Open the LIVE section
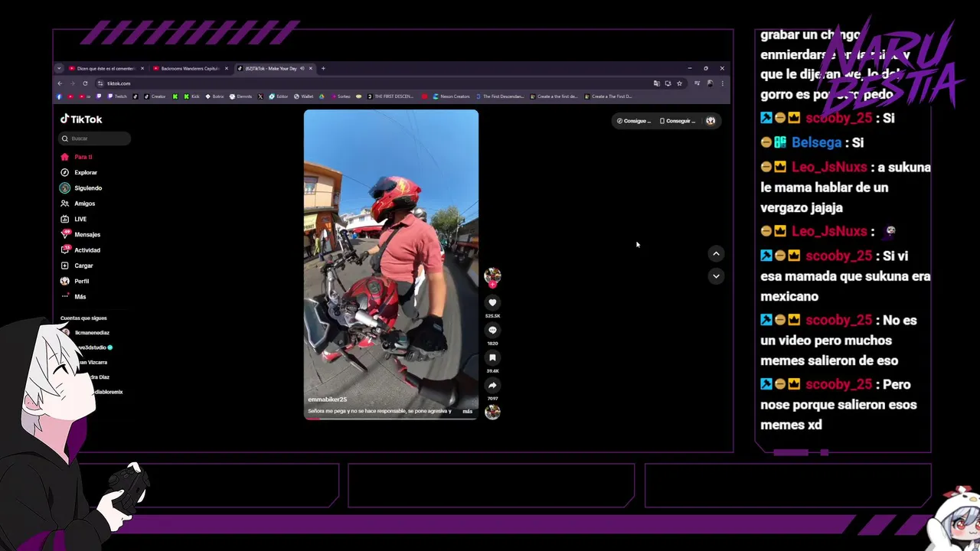 click(73, 219)
